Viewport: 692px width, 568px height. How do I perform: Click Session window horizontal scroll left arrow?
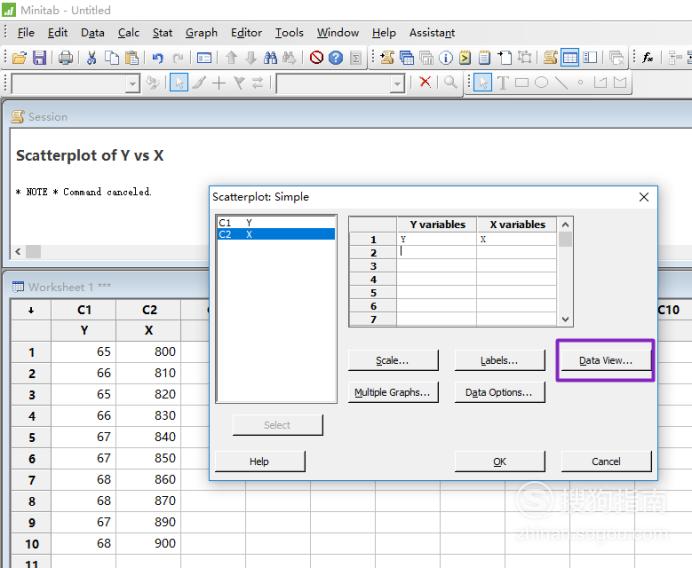pyautogui.click(x=18, y=252)
